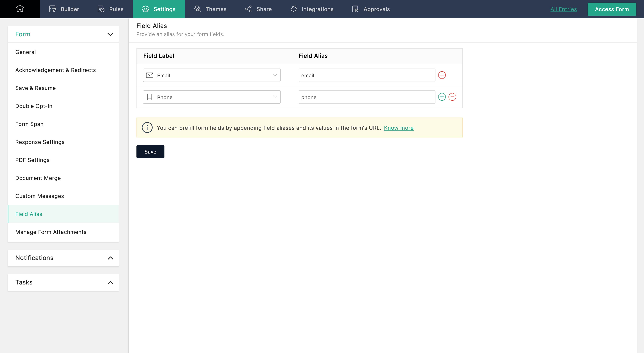644x353 pixels.
Task: Open PDF Settings
Action: (x=63, y=160)
